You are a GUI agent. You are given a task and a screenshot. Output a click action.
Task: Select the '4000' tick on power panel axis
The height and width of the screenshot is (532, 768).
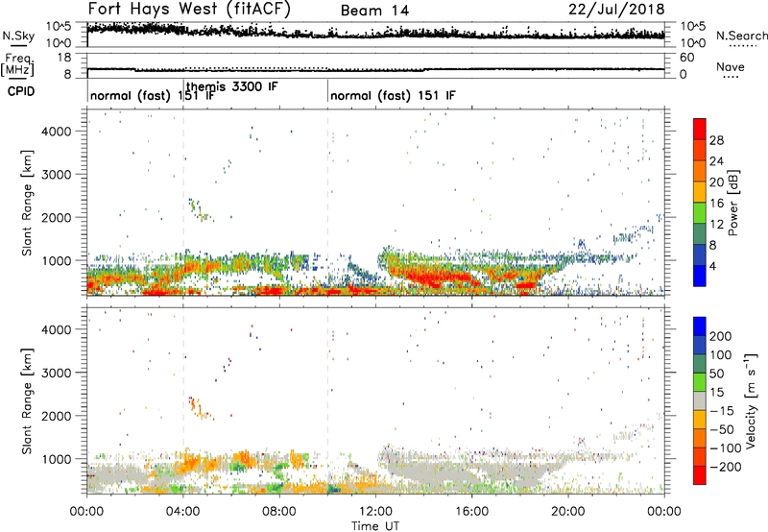56,132
